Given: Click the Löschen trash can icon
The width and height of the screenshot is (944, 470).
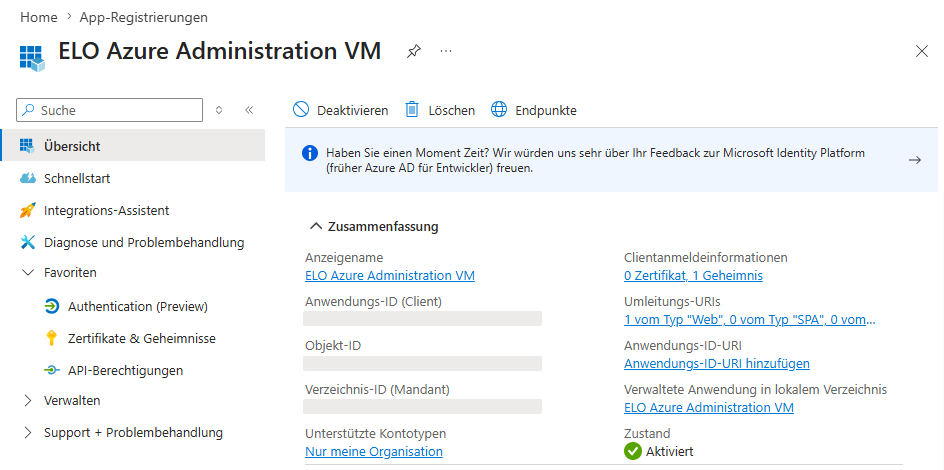Looking at the screenshot, I should pos(412,110).
